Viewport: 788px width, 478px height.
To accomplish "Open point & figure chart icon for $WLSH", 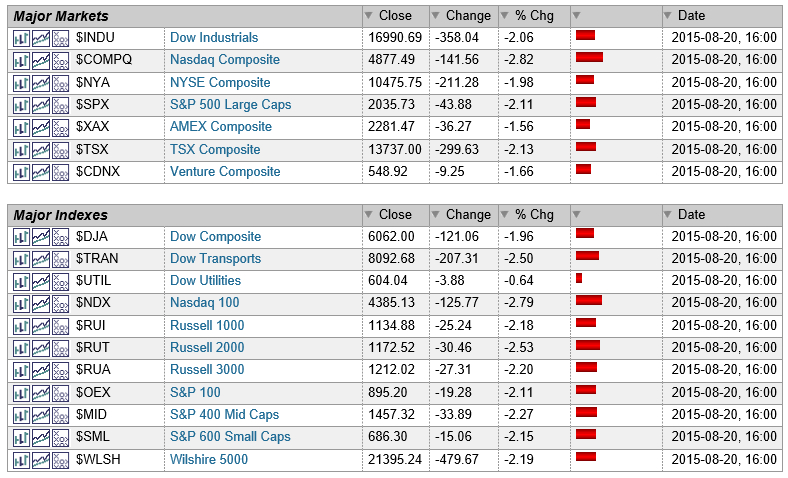I will tap(60, 460).
